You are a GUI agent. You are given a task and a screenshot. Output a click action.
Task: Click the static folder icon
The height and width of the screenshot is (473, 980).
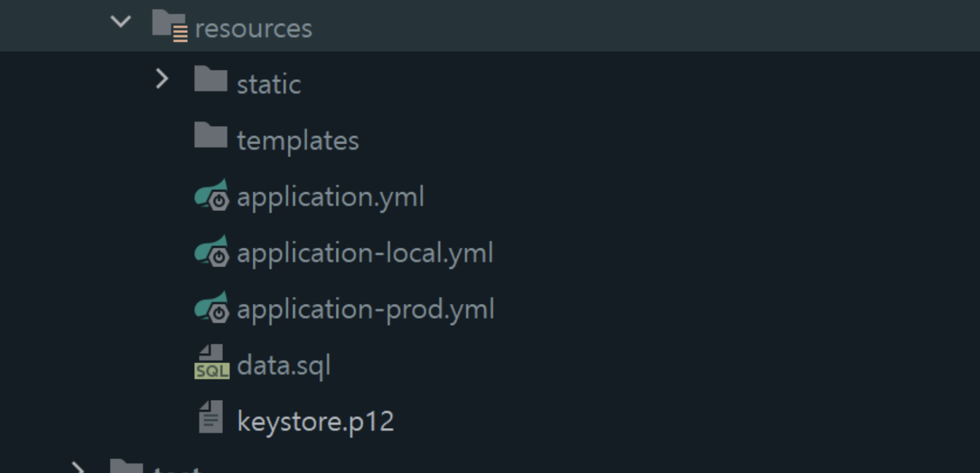click(x=210, y=80)
